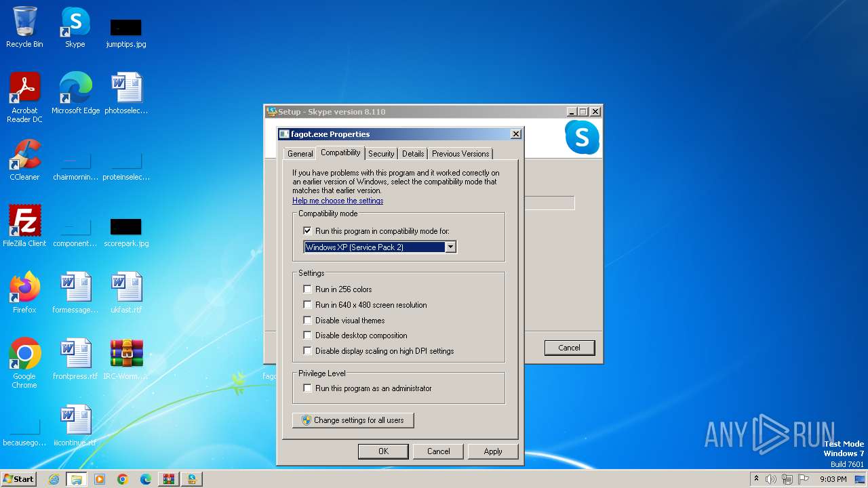The image size is (868, 488).
Task: Check Disable display scaling on high DPI
Action: tap(308, 351)
